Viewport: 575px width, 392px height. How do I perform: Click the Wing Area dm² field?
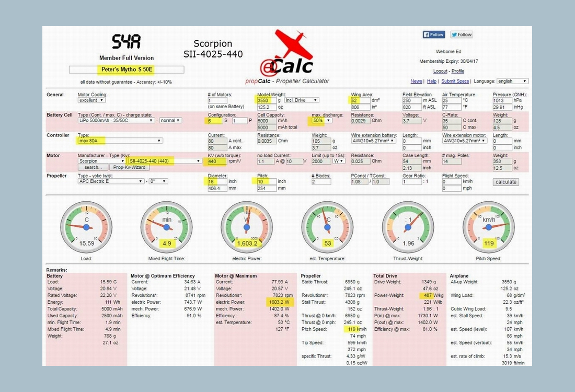coord(361,100)
